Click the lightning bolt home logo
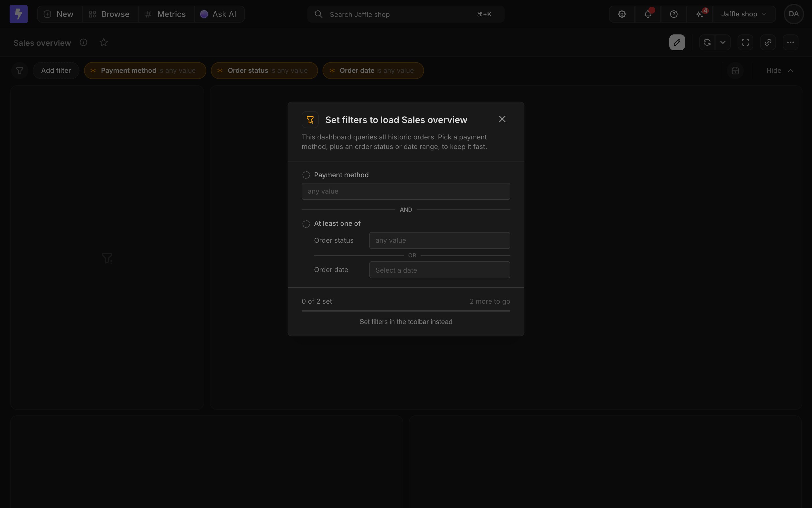Screen dimensions: 812x508 pos(18,14)
